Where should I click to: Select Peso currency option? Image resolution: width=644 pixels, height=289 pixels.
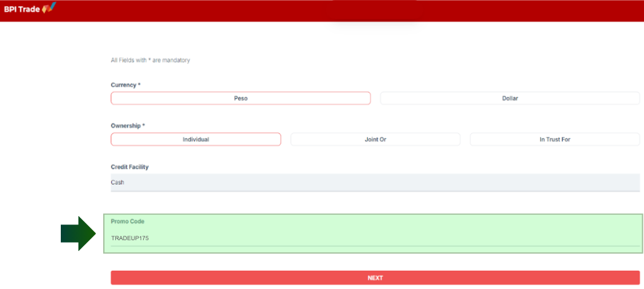click(x=241, y=98)
